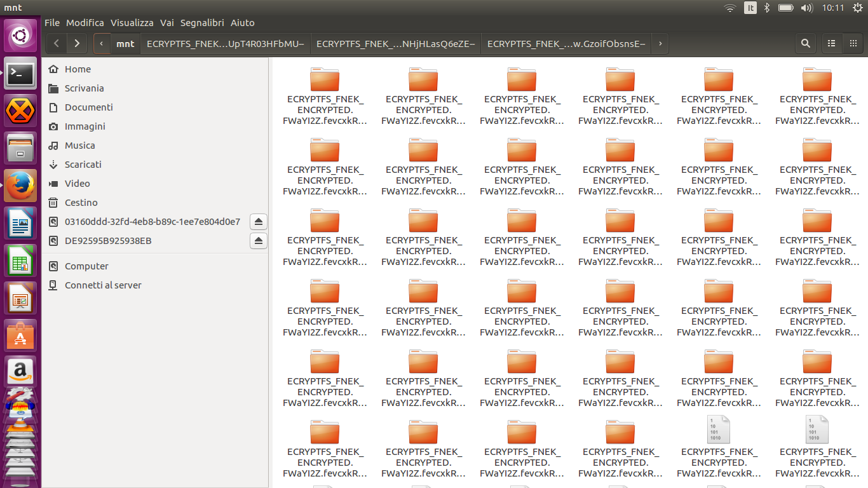Image resolution: width=868 pixels, height=488 pixels.
Task: Expand path bar left chevron
Action: (102, 43)
